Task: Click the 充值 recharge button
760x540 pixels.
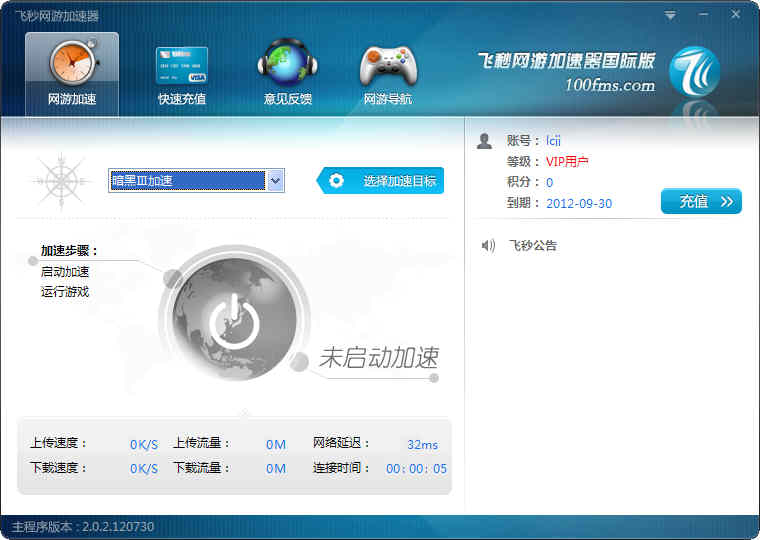Action: 701,201
